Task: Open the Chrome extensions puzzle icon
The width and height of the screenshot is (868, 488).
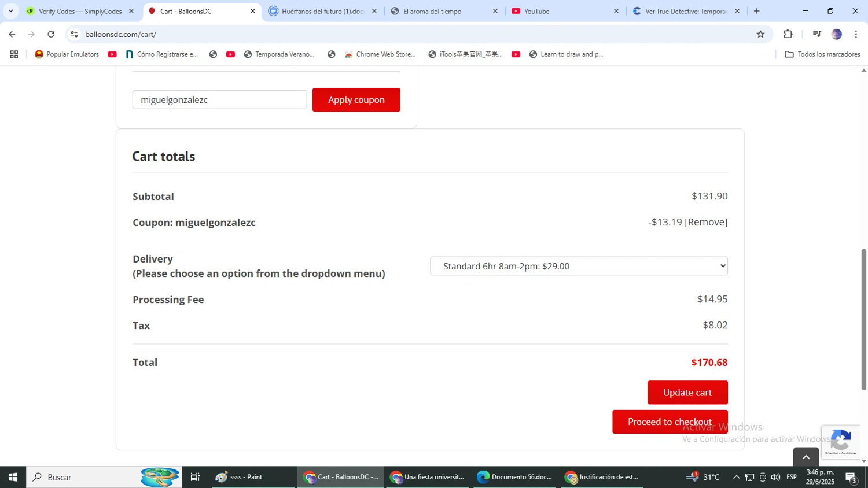Action: pos(788,34)
